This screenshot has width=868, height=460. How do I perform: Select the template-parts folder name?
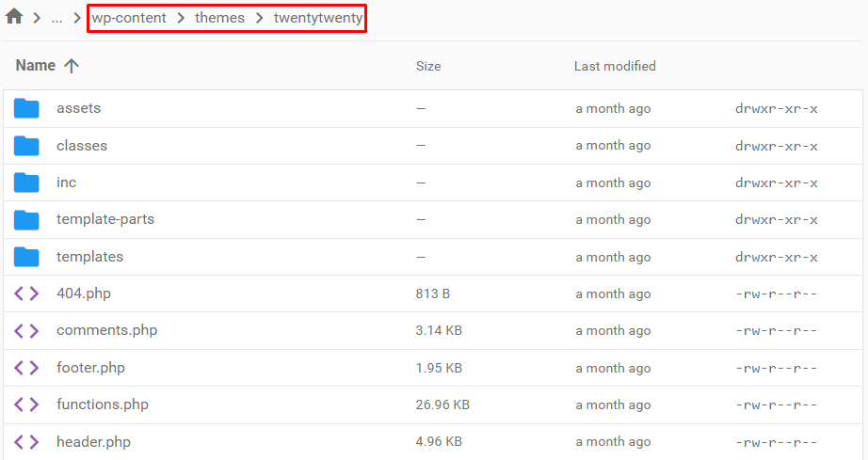pyautogui.click(x=105, y=219)
